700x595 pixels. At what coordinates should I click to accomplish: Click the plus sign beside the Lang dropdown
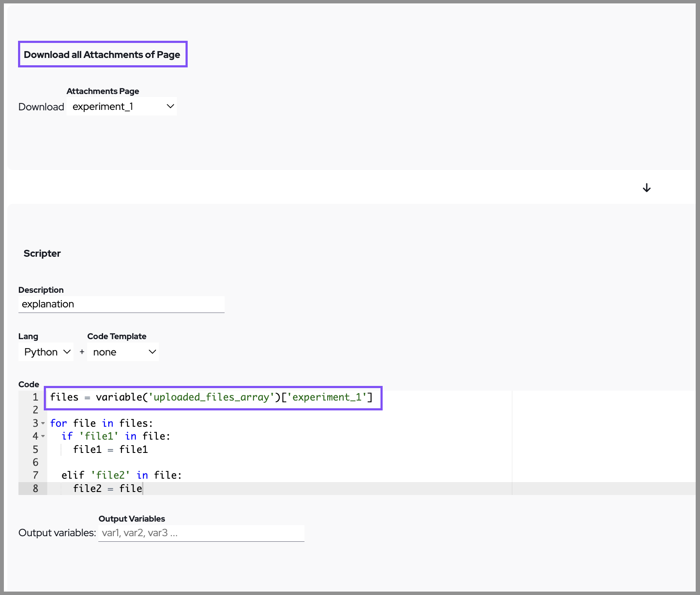(82, 352)
